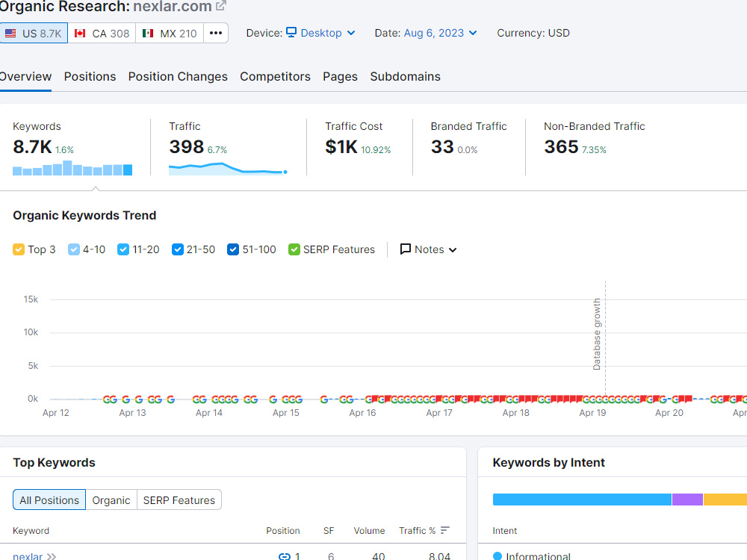The width and height of the screenshot is (747, 560).
Task: Open more country databases with the ellipsis button
Action: tap(216, 34)
